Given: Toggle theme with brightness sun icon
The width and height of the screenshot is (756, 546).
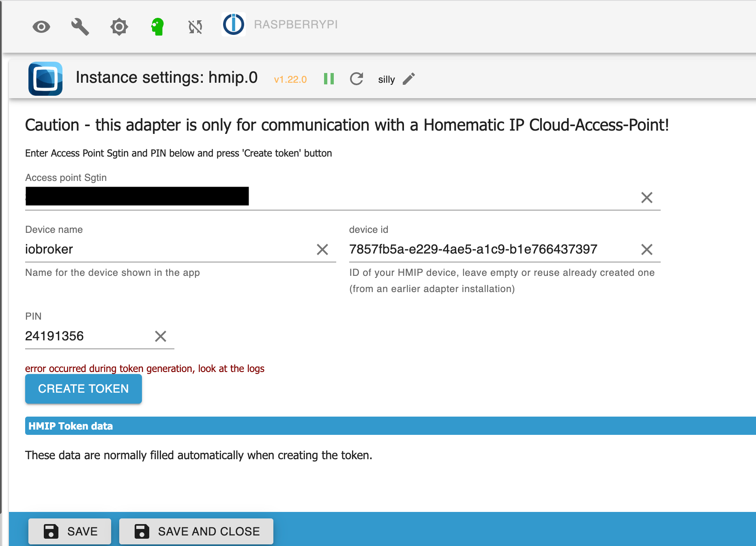Looking at the screenshot, I should pyautogui.click(x=119, y=27).
